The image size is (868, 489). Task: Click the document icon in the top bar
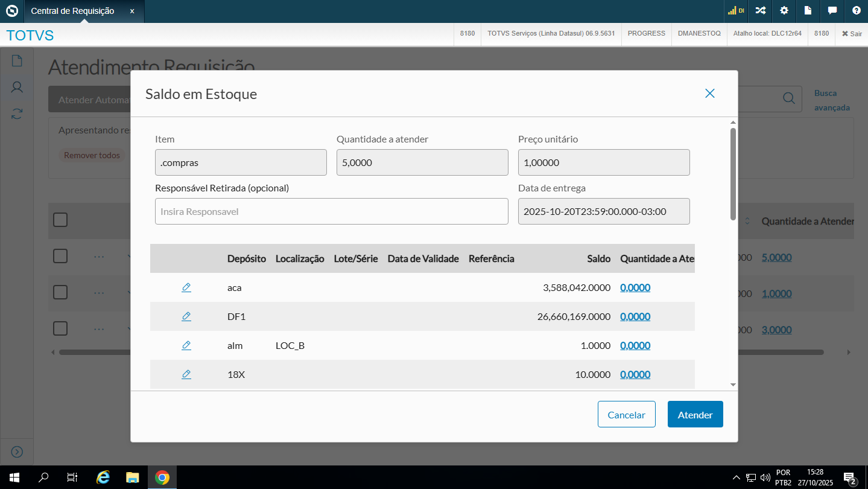pyautogui.click(x=808, y=10)
